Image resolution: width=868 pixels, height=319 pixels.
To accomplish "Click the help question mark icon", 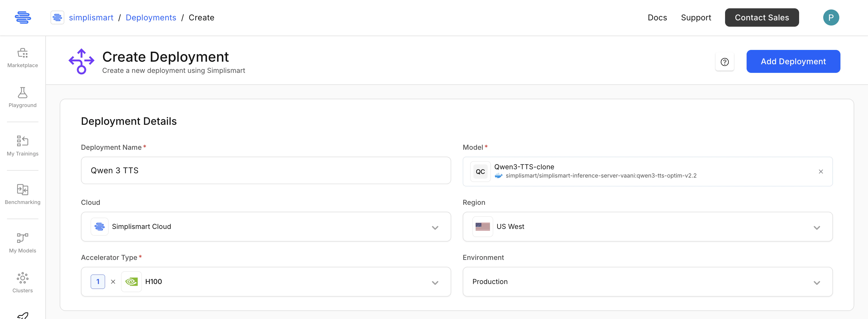I will coord(724,62).
